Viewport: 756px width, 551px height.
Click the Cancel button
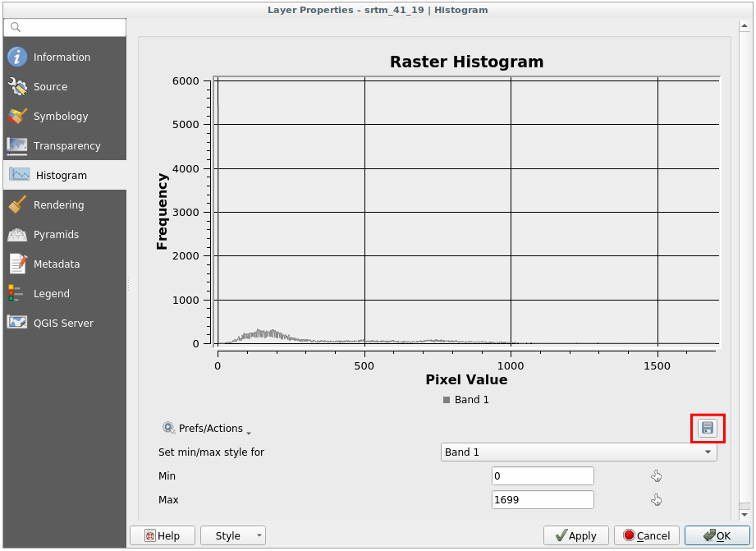point(647,536)
